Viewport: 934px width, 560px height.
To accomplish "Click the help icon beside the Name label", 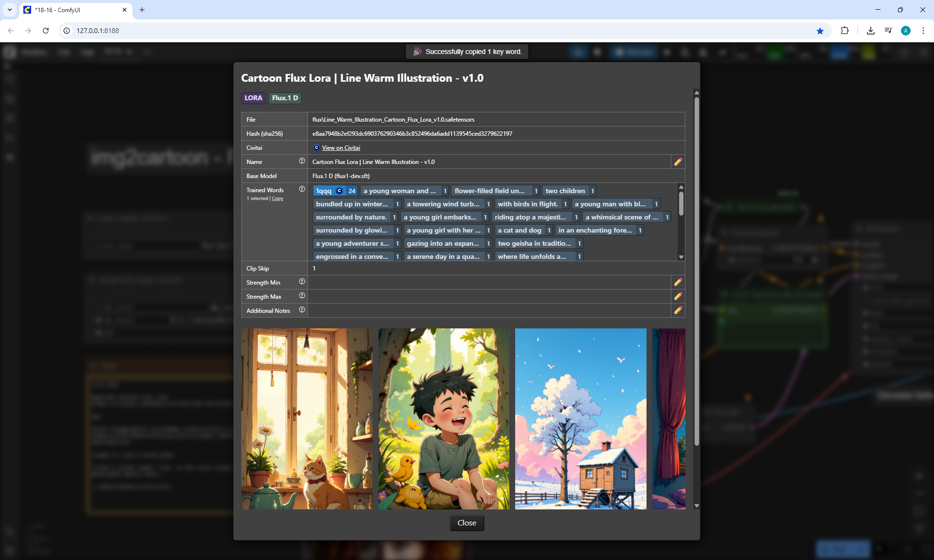I will coord(302,161).
